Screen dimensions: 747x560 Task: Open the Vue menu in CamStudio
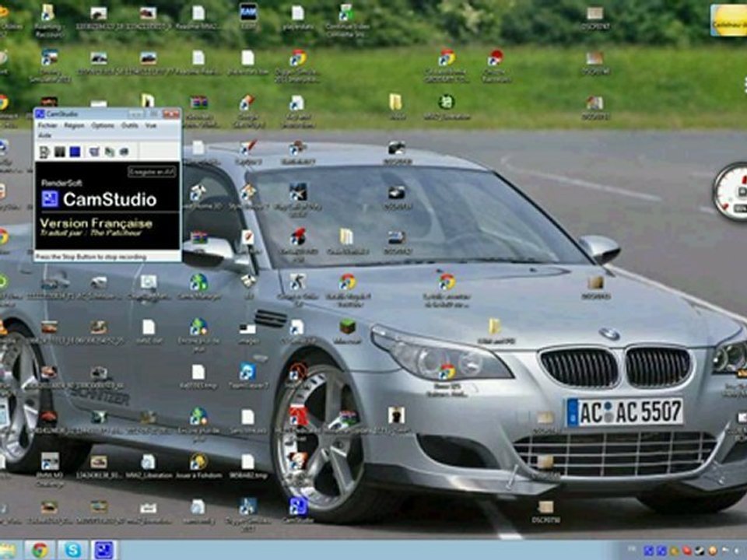[151, 125]
